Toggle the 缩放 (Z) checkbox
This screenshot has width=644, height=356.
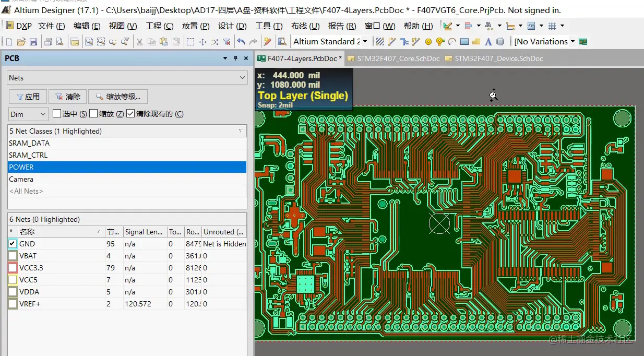94,114
